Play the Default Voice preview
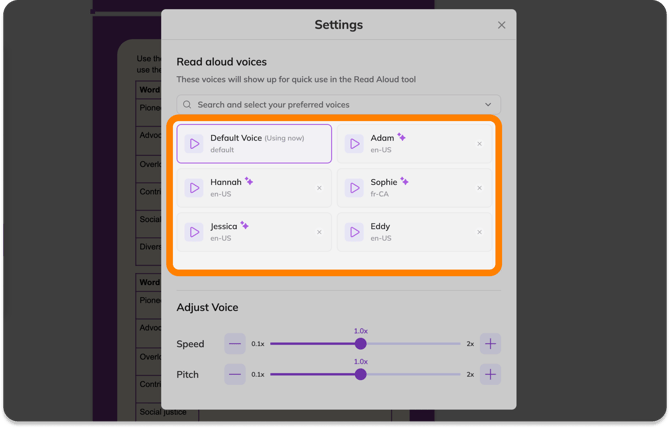 (194, 144)
